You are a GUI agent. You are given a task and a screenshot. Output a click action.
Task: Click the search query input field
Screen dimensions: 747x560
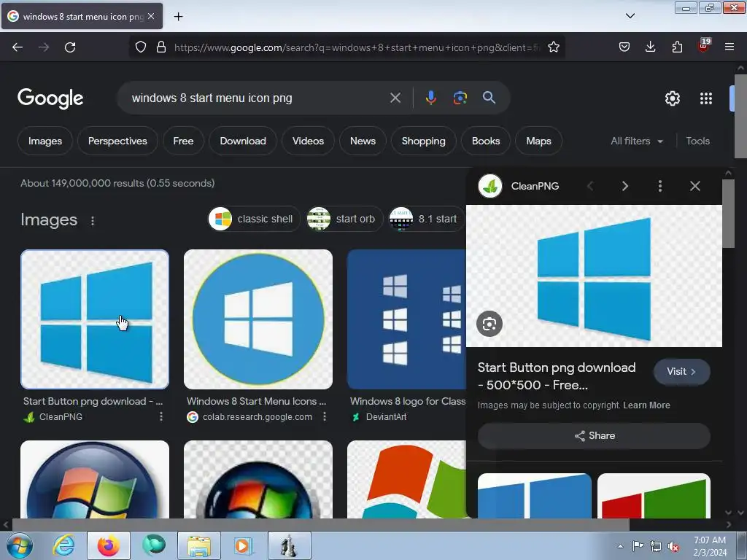pyautogui.click(x=258, y=98)
